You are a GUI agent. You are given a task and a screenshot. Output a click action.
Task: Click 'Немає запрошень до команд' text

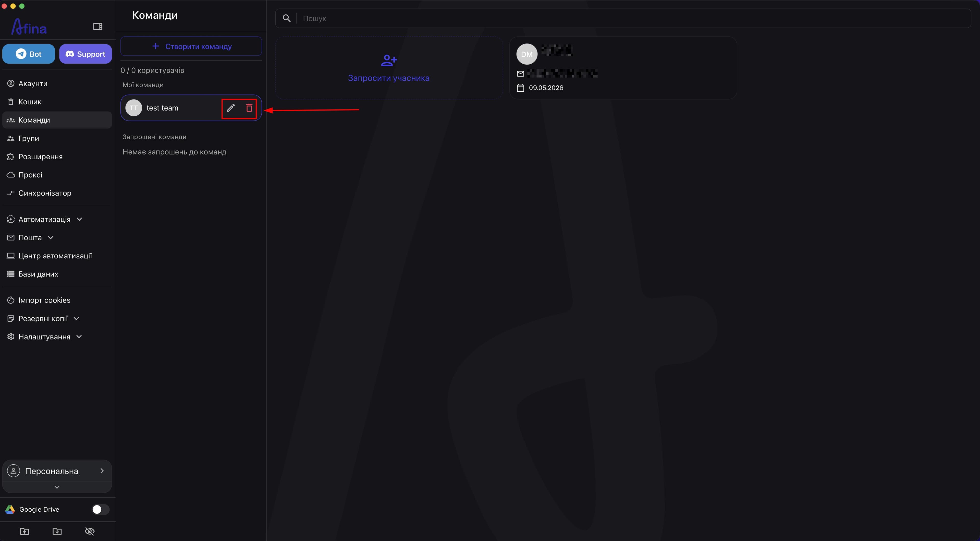coord(174,152)
